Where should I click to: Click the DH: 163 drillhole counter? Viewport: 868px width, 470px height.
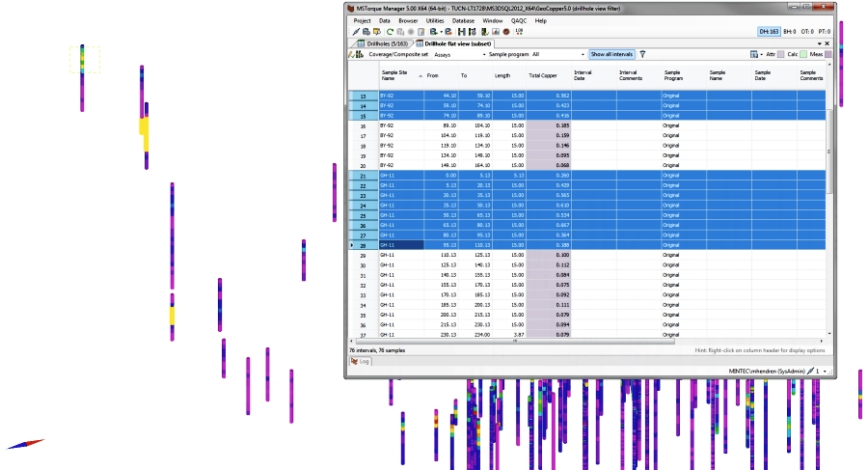tap(769, 32)
